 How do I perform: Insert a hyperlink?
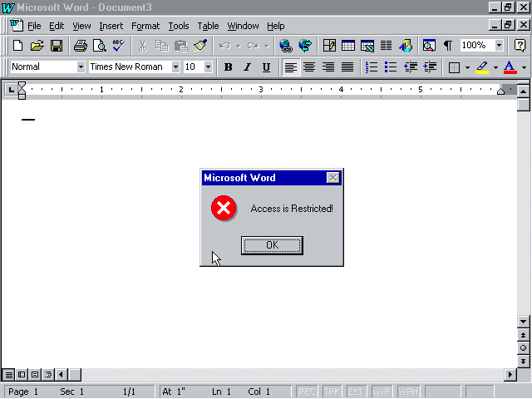click(286, 46)
